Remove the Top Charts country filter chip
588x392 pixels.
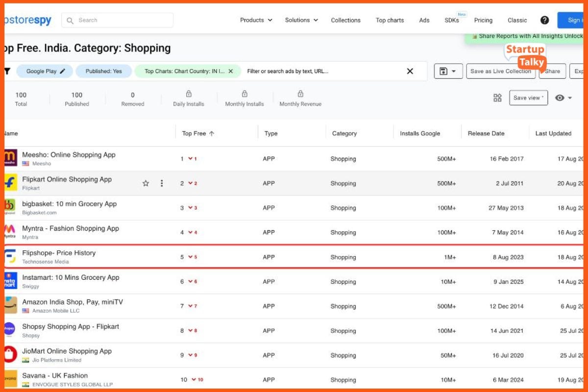coord(231,71)
